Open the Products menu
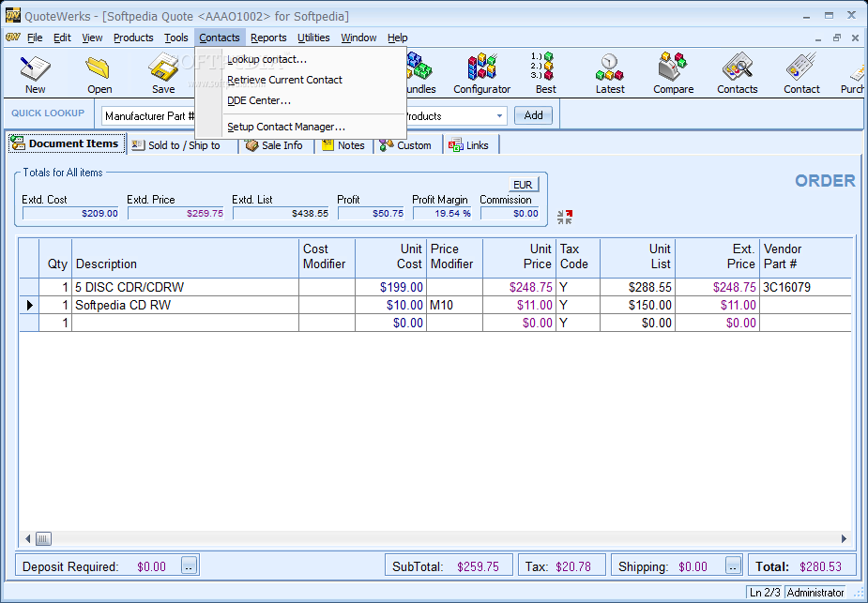The height and width of the screenshot is (603, 868). pos(133,38)
